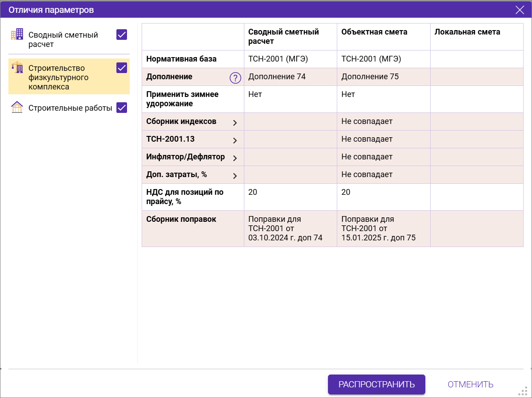Click the Локальная смета column header
532x398 pixels.
[467, 32]
